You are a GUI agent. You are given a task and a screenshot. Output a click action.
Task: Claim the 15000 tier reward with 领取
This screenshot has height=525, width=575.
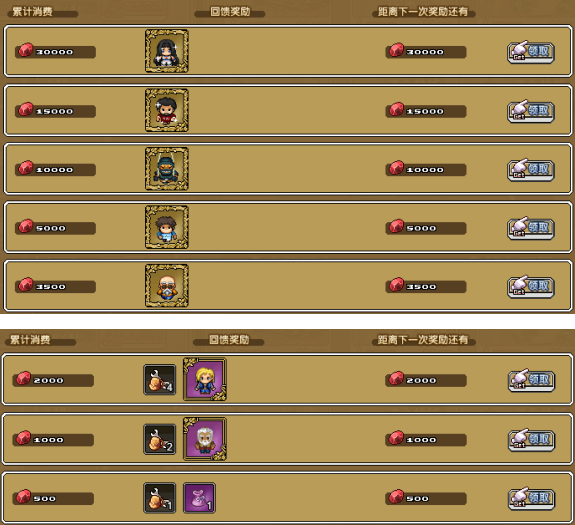[531, 111]
